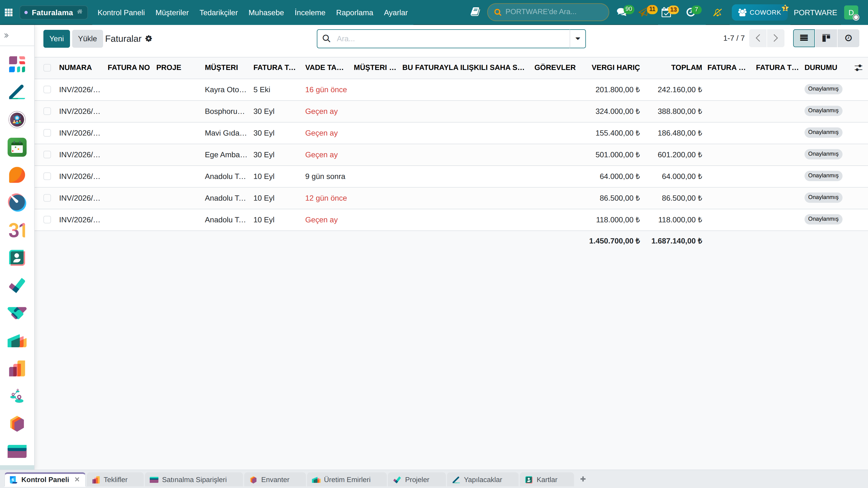Open the timer gauge app in sidebar
This screenshot has width=868, height=488.
click(x=17, y=203)
